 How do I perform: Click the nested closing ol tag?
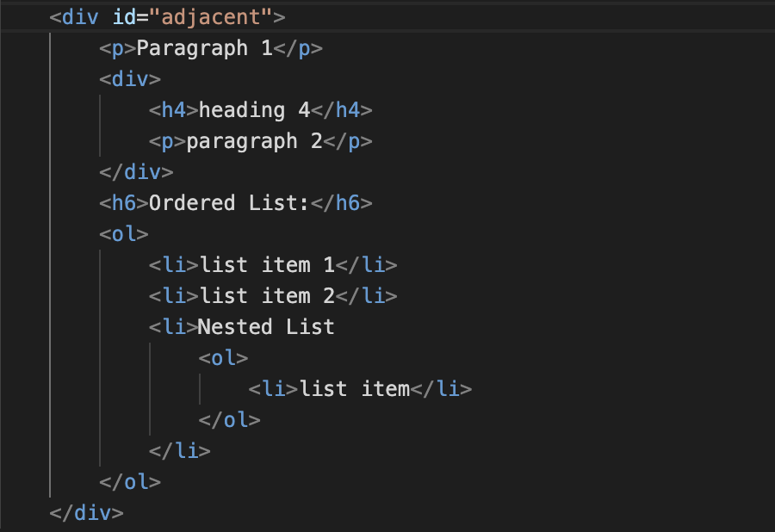click(x=229, y=420)
